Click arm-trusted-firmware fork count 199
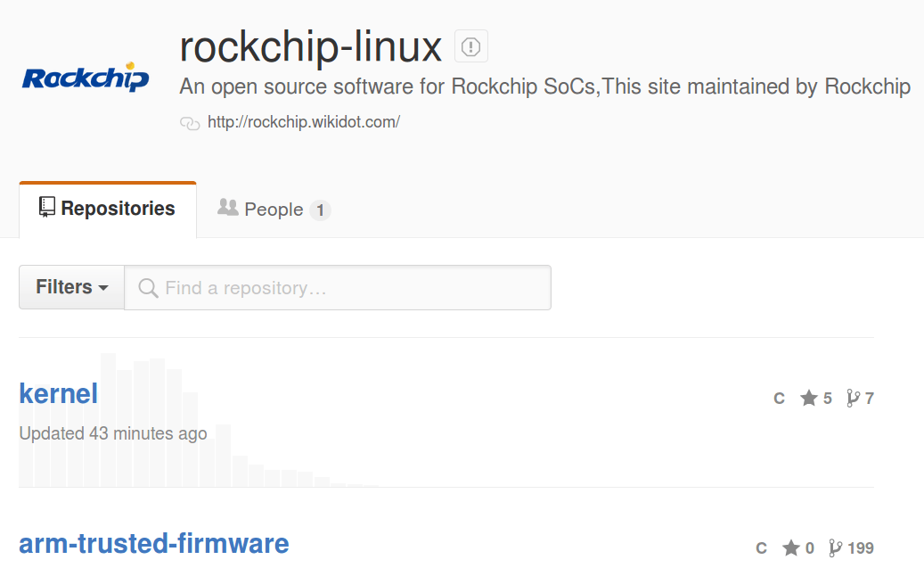 click(x=861, y=548)
